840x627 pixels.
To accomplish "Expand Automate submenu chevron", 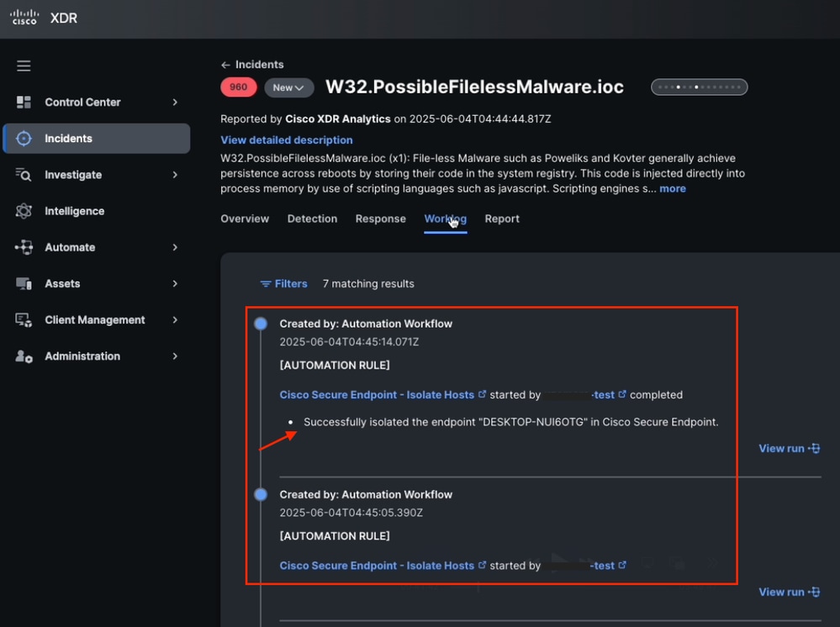I will (175, 247).
